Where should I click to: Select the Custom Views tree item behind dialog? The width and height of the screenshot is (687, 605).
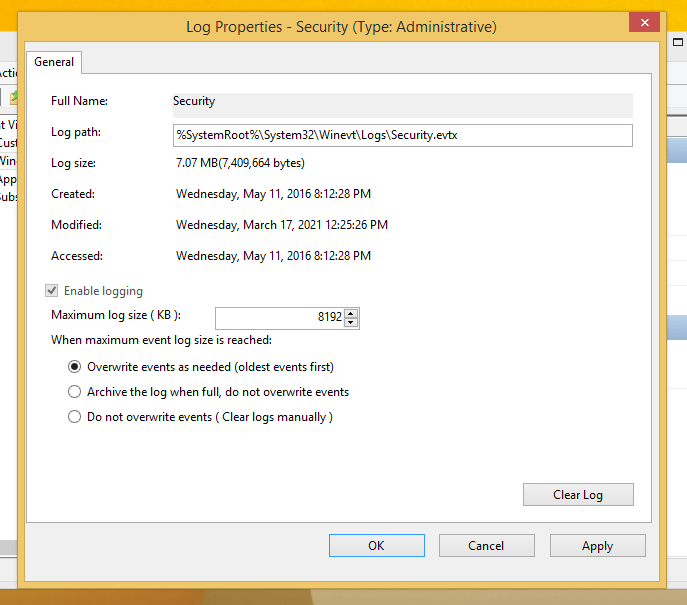point(8,143)
